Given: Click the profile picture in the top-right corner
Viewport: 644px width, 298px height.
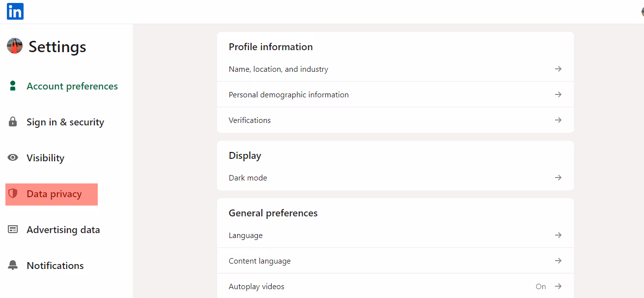Looking at the screenshot, I should click(x=642, y=11).
